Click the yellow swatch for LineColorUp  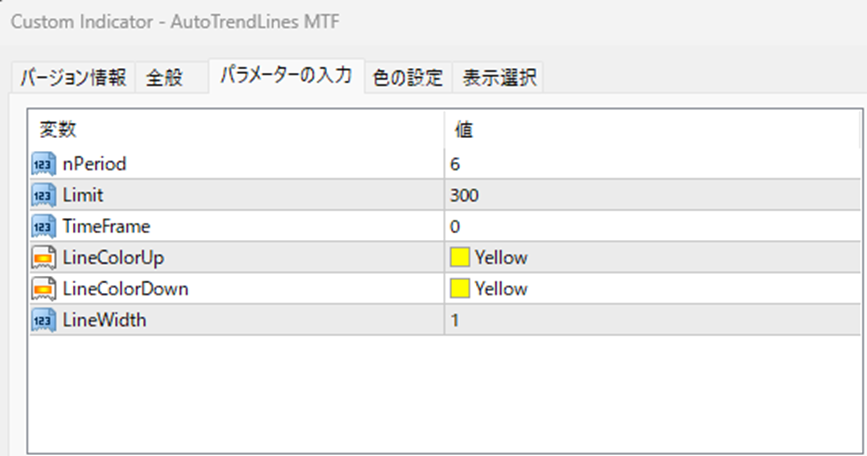point(459,258)
